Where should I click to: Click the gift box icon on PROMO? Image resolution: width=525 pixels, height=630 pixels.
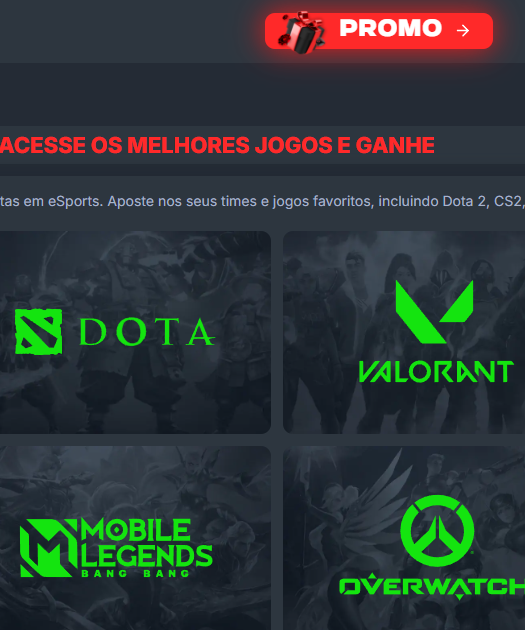click(302, 32)
